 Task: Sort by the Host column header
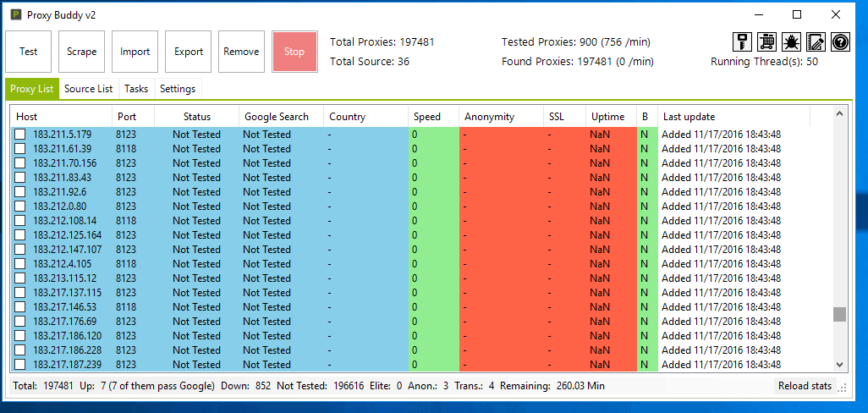click(x=62, y=117)
